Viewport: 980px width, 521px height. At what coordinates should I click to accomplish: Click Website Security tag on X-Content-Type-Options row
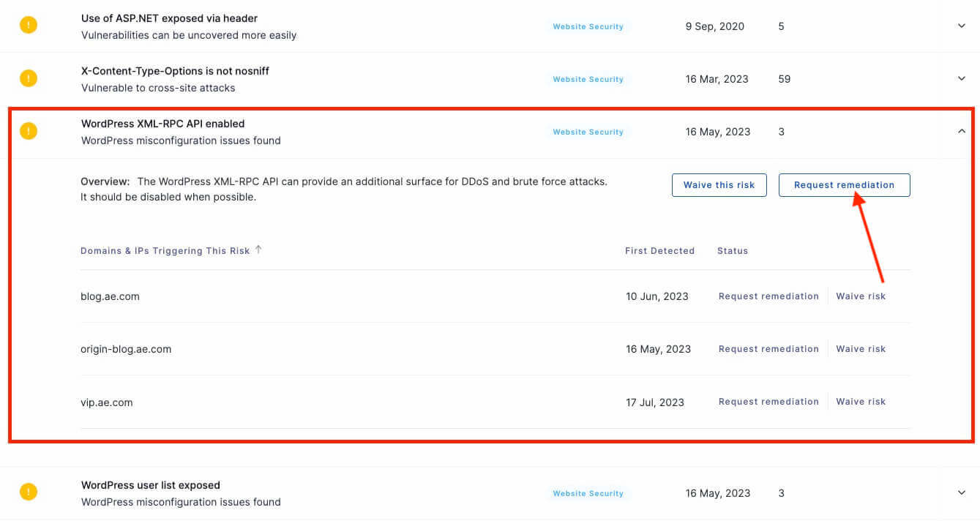588,79
